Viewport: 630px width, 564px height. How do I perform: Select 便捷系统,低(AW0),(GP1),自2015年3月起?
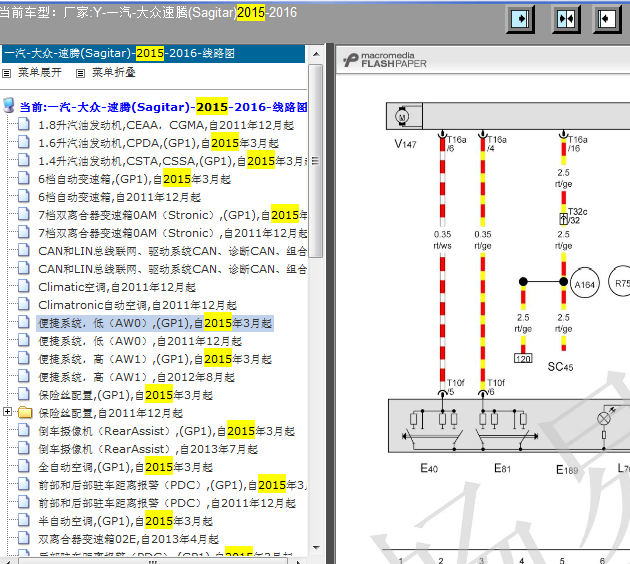pos(155,323)
